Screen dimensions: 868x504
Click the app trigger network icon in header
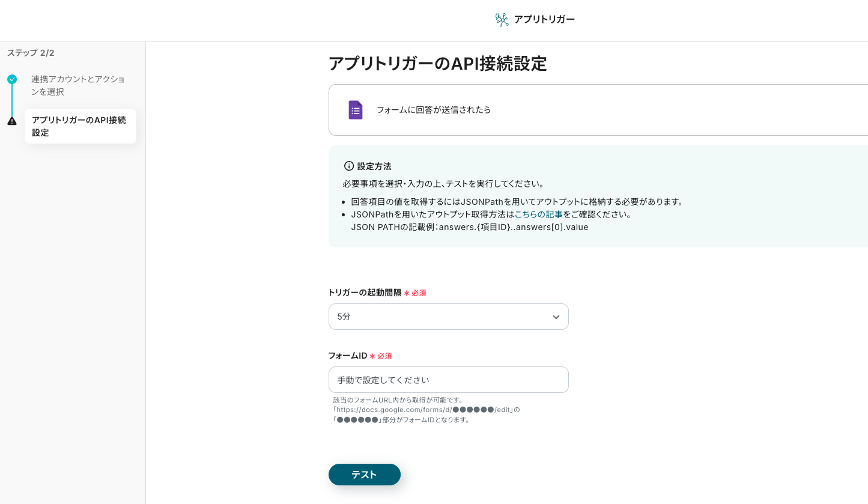(502, 20)
